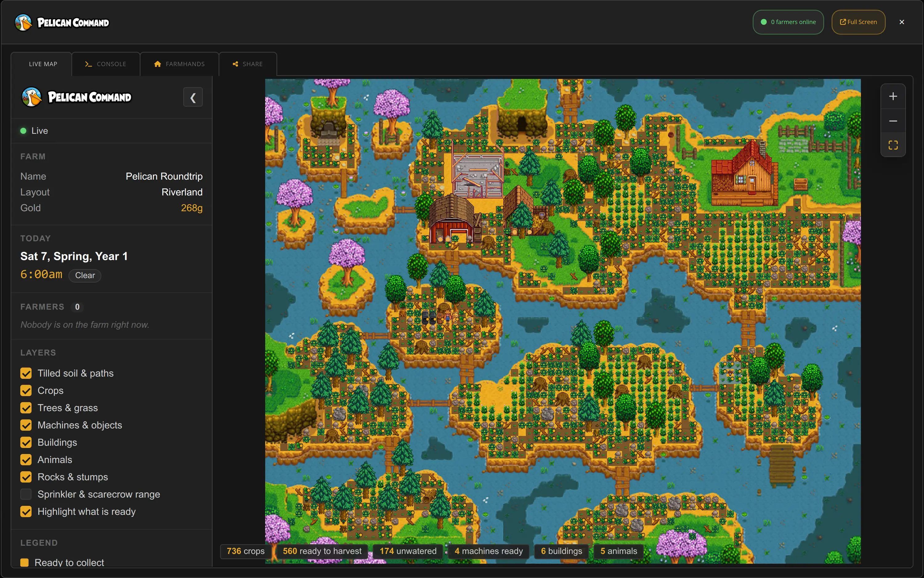The image size is (924, 578).
Task: Disable Highlight what is ready
Action: click(x=26, y=511)
